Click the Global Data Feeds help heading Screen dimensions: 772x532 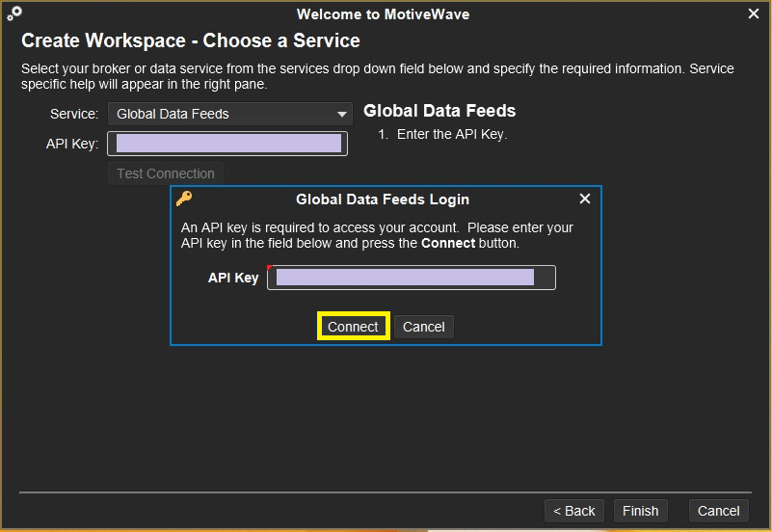tap(439, 111)
